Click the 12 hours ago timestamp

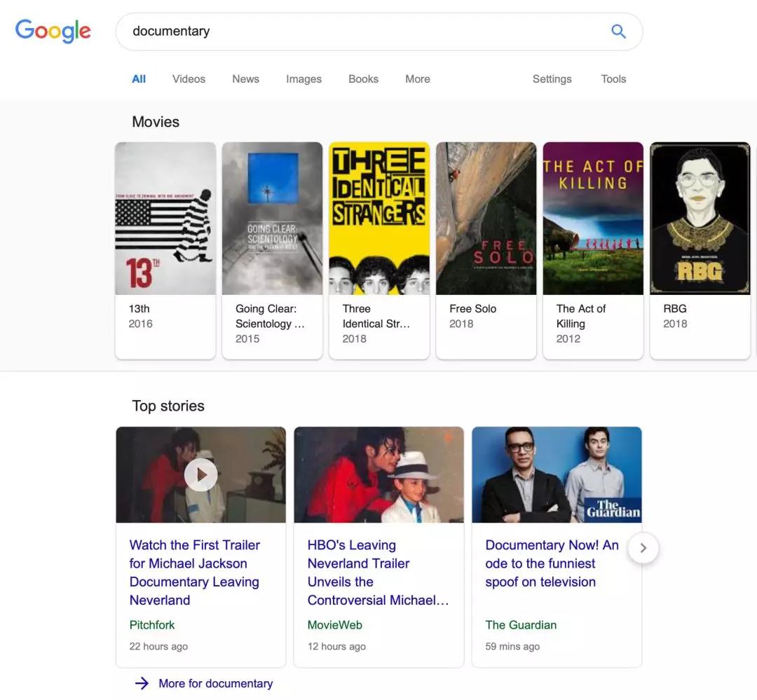coord(336,647)
